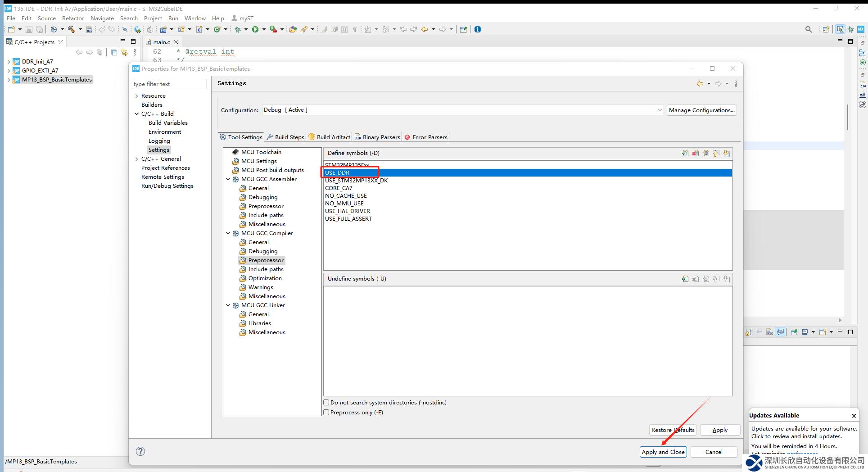Click the Move Up icon in Define symbols
Viewport: 868px width, 472px height.
[716, 153]
